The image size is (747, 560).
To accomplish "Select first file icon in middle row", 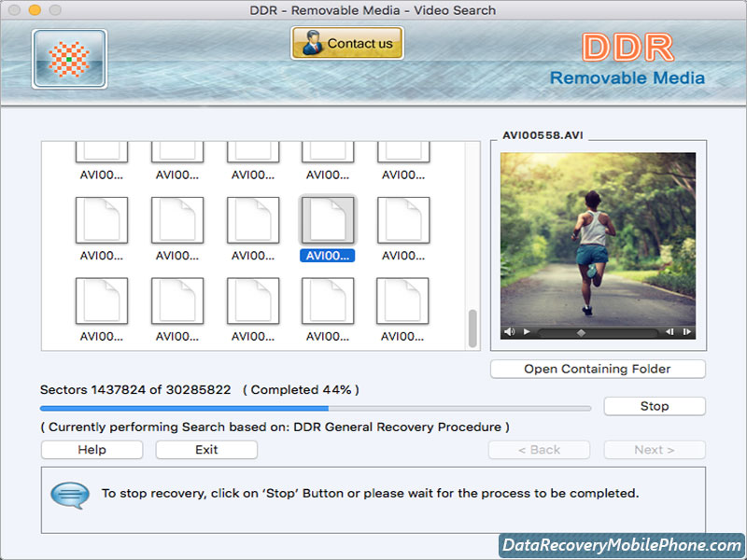I will [102, 221].
